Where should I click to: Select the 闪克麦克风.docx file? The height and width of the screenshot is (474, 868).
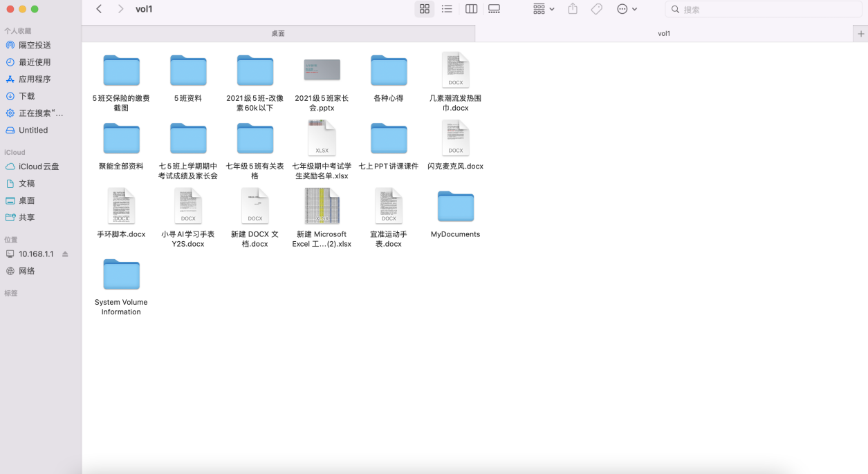coord(455,138)
